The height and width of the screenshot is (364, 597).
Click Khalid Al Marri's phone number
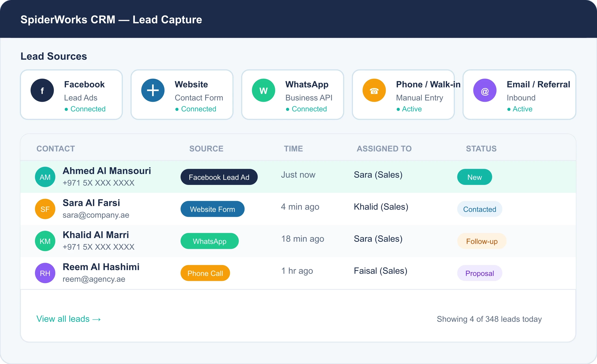tap(98, 247)
